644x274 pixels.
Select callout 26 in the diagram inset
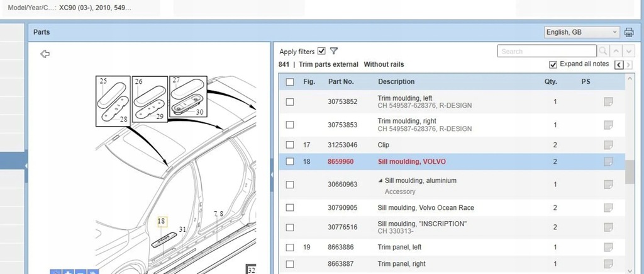coord(139,81)
